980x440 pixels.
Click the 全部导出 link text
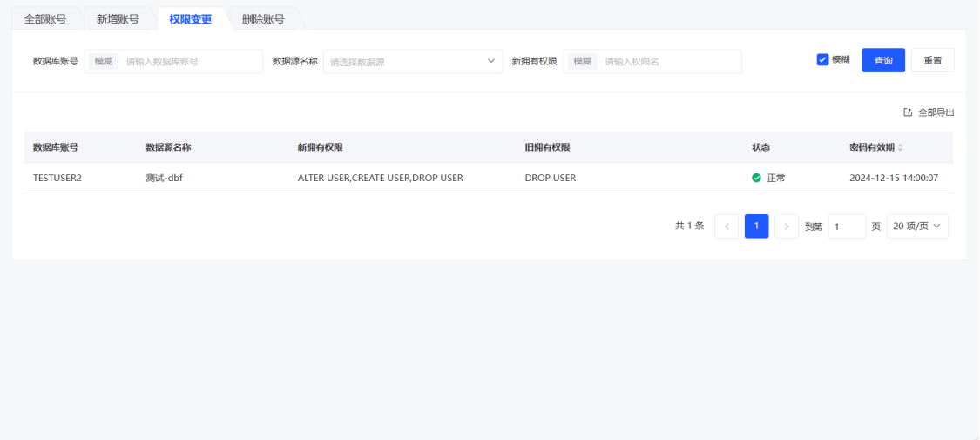(x=936, y=112)
